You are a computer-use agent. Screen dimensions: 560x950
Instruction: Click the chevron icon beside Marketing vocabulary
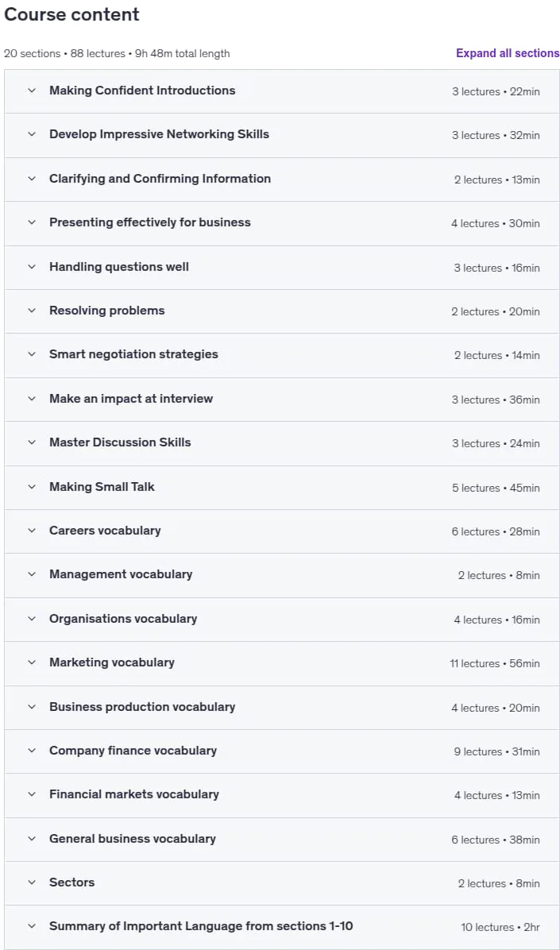point(32,662)
